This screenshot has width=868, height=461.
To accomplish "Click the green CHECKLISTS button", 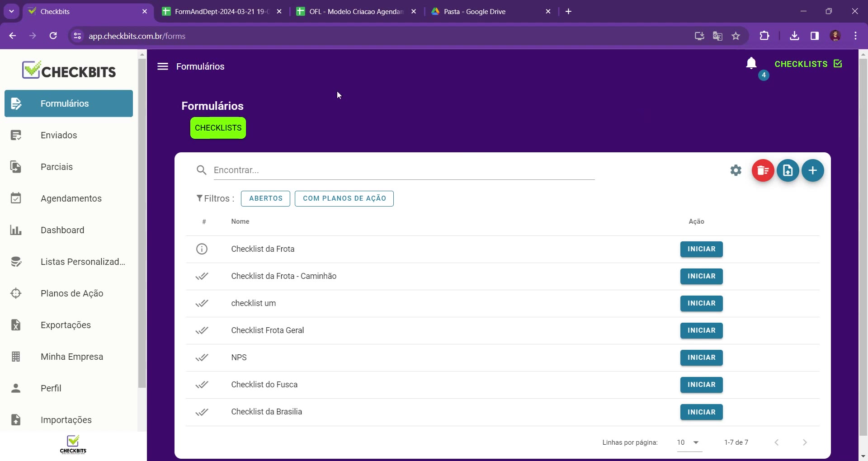I will (x=218, y=128).
